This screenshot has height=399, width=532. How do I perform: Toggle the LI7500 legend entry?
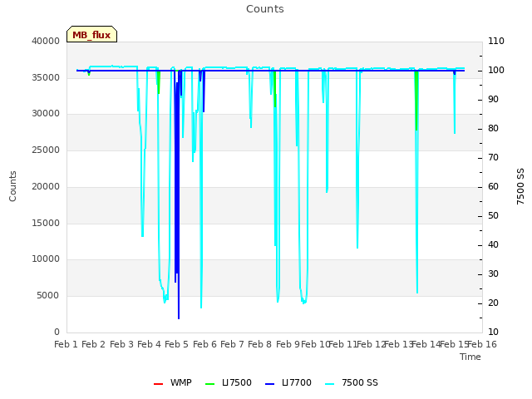pyautogui.click(x=229, y=382)
